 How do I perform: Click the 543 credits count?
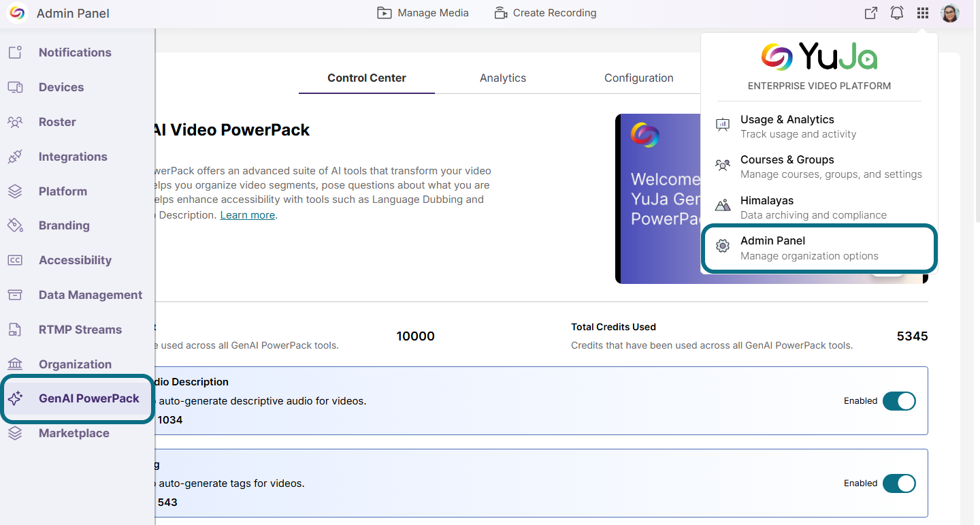[167, 503]
